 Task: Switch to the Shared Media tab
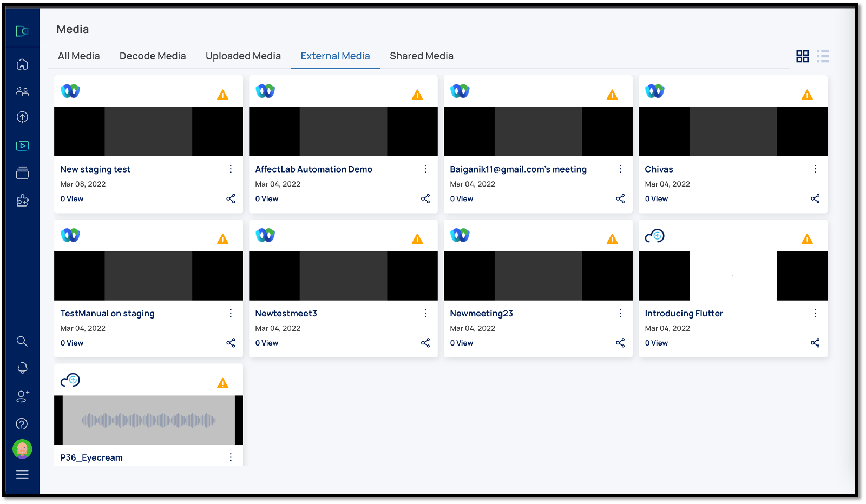tap(422, 56)
